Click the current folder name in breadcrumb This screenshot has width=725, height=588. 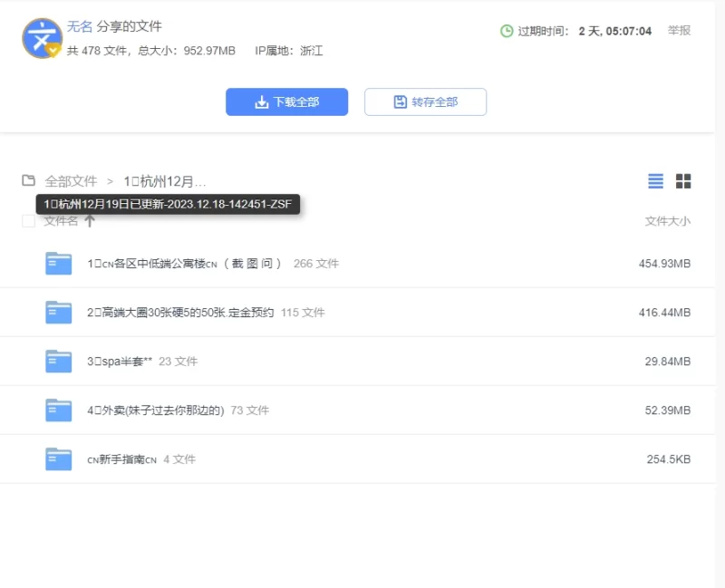click(165, 181)
